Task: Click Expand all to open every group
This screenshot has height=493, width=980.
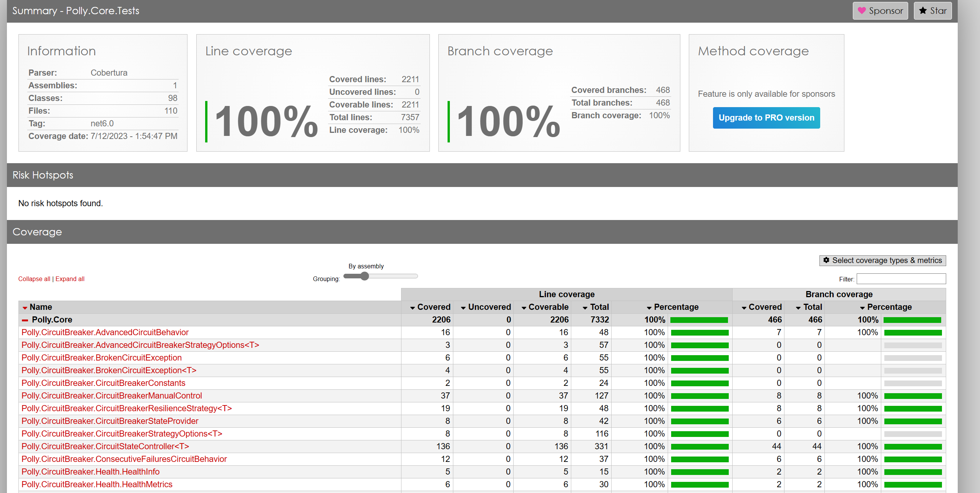Action: click(70, 279)
